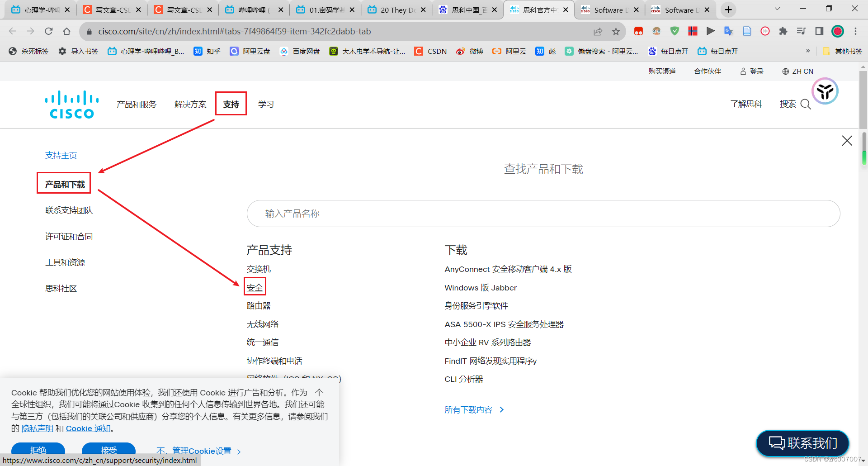This screenshot has width=868, height=466.
Task: Select 许可证和合同 in sidebar
Action: 69,236
